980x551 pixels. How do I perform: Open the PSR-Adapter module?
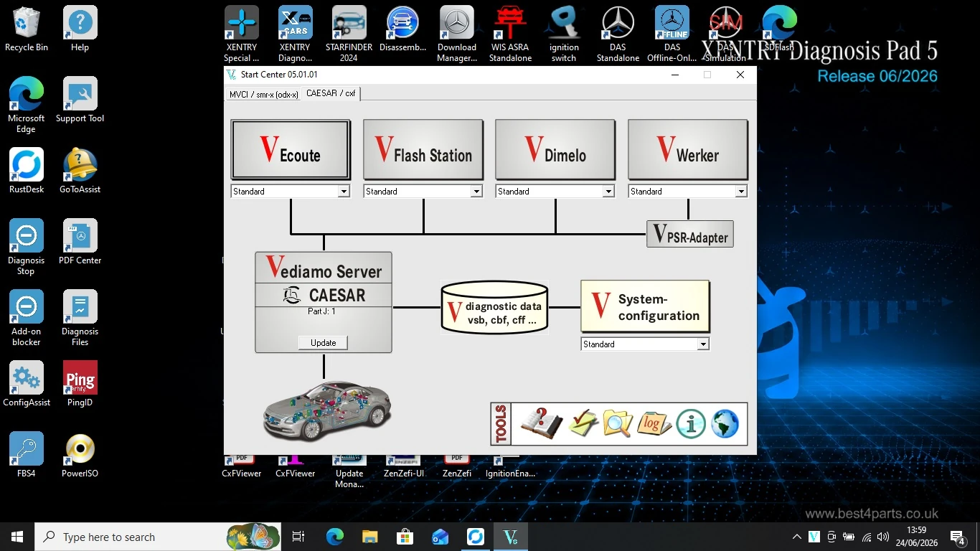(690, 234)
